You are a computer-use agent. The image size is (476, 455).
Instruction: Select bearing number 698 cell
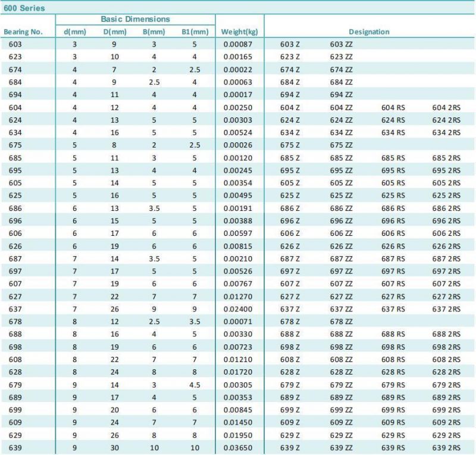click(x=15, y=347)
